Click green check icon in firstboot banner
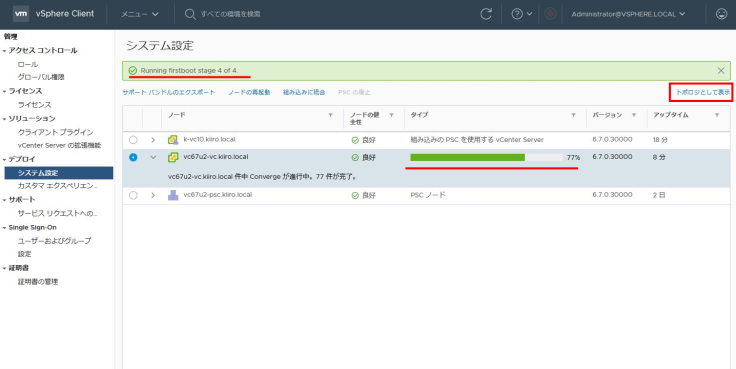The image size is (736, 369). pyautogui.click(x=133, y=71)
